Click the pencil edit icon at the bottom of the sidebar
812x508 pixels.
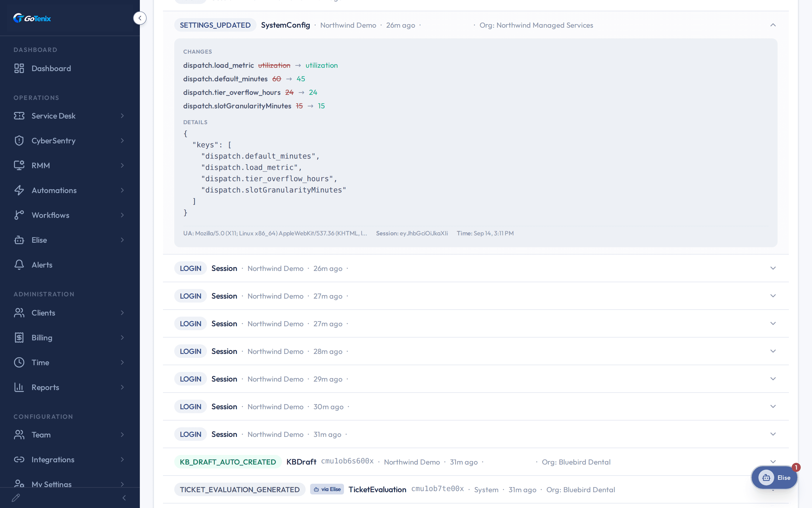tap(16, 498)
